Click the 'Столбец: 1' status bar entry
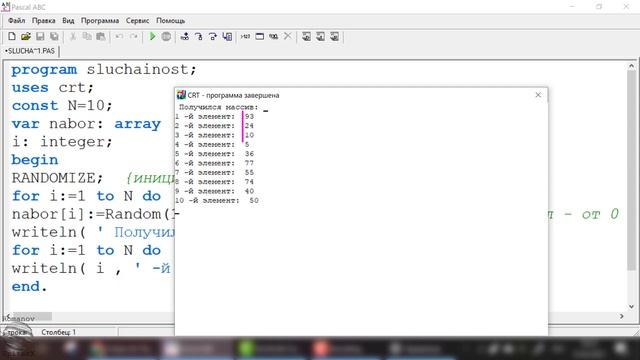 pos(58,332)
